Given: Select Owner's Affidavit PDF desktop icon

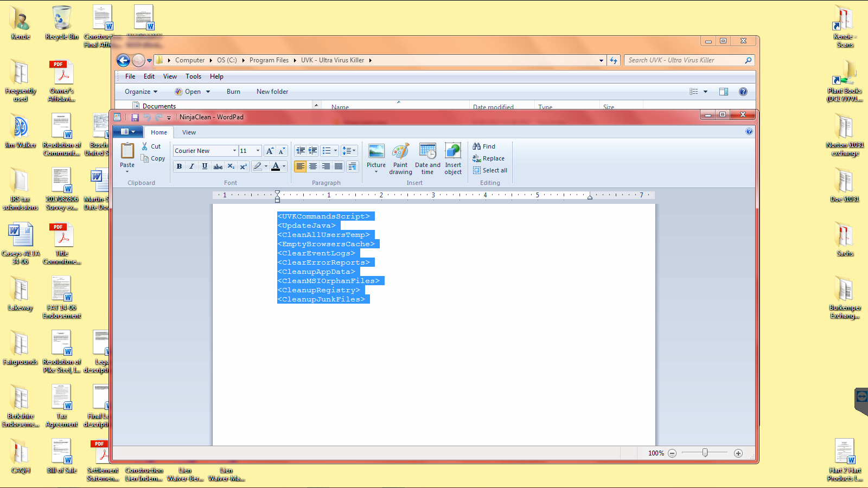Looking at the screenshot, I should [62, 80].
